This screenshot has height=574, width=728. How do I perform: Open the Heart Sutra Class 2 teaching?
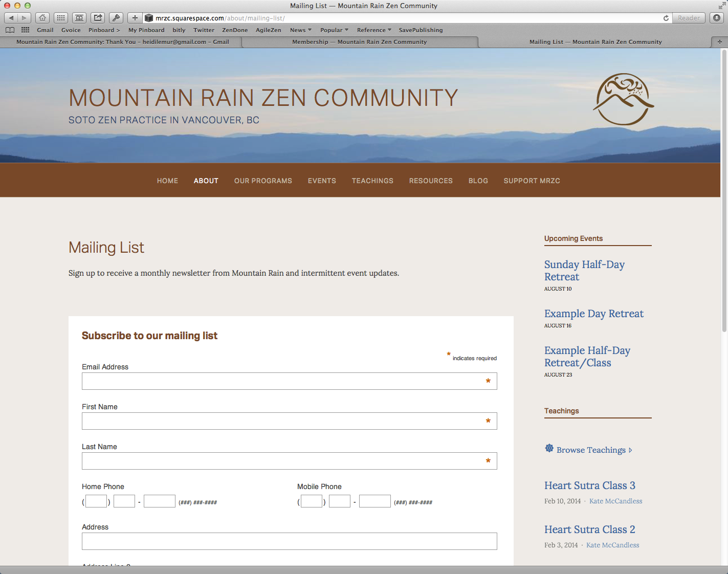(x=590, y=529)
